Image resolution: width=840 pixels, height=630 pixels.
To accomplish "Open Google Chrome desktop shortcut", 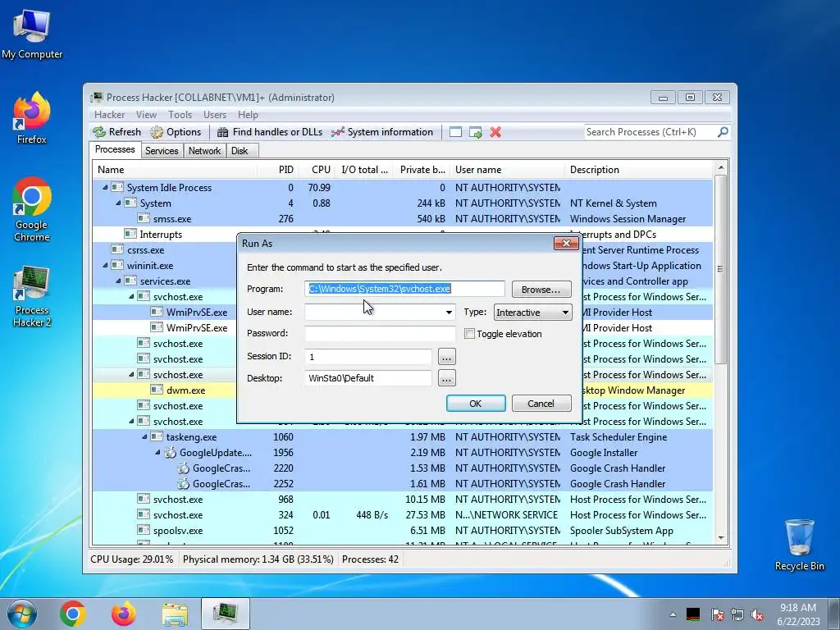I will [32, 209].
